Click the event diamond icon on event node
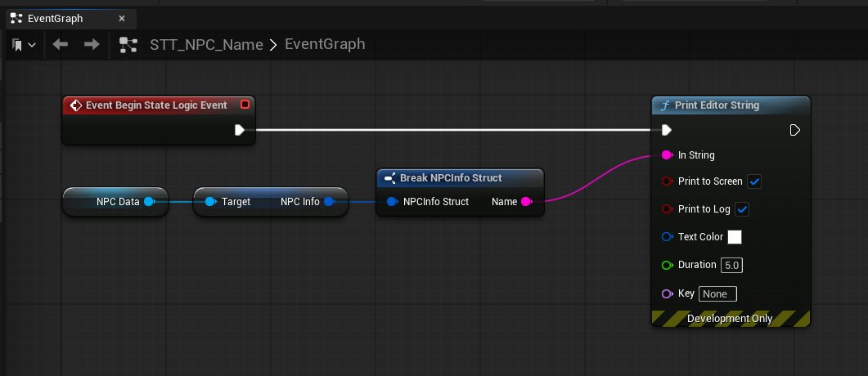 (76, 105)
